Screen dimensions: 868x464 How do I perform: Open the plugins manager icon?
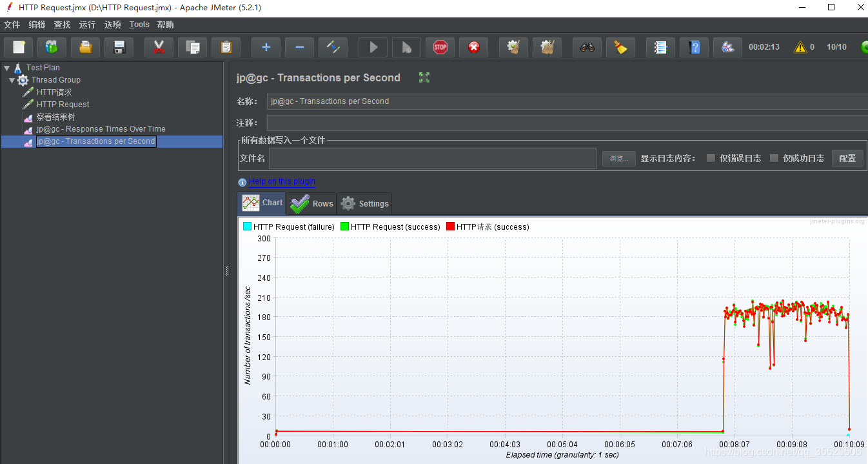pos(727,47)
